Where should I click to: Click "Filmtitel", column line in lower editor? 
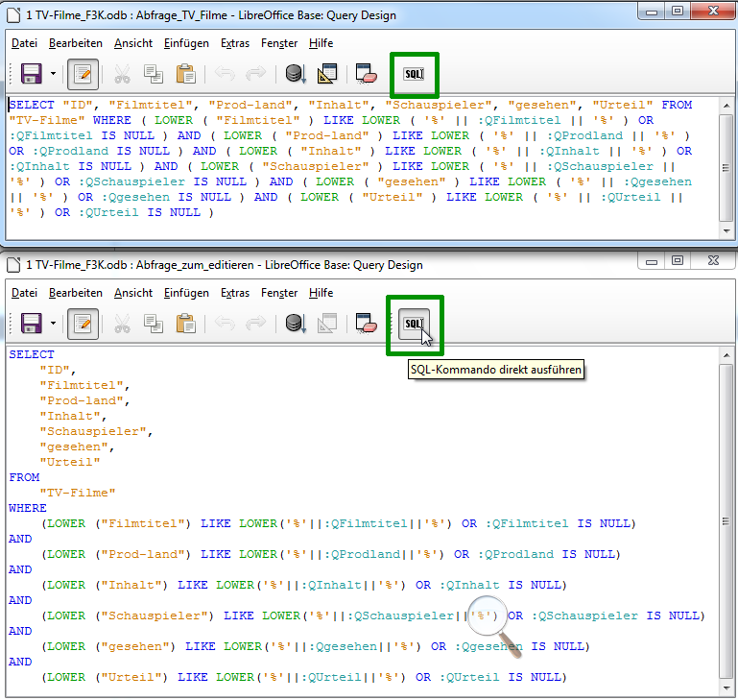(x=84, y=385)
